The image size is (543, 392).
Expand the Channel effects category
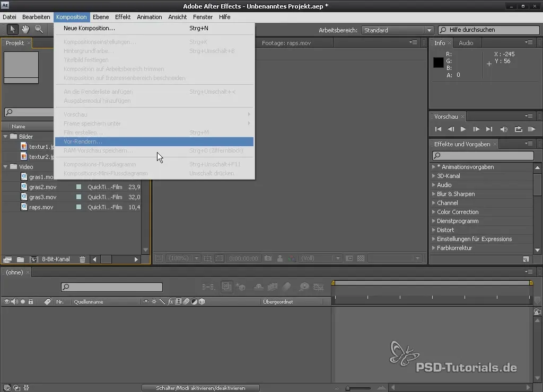[434, 203]
